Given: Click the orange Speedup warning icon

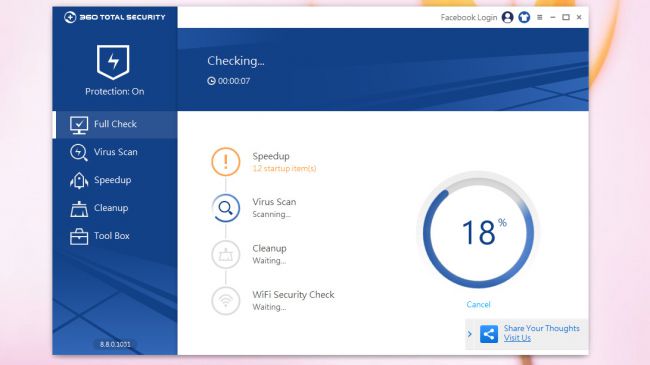Looking at the screenshot, I should tap(226, 161).
